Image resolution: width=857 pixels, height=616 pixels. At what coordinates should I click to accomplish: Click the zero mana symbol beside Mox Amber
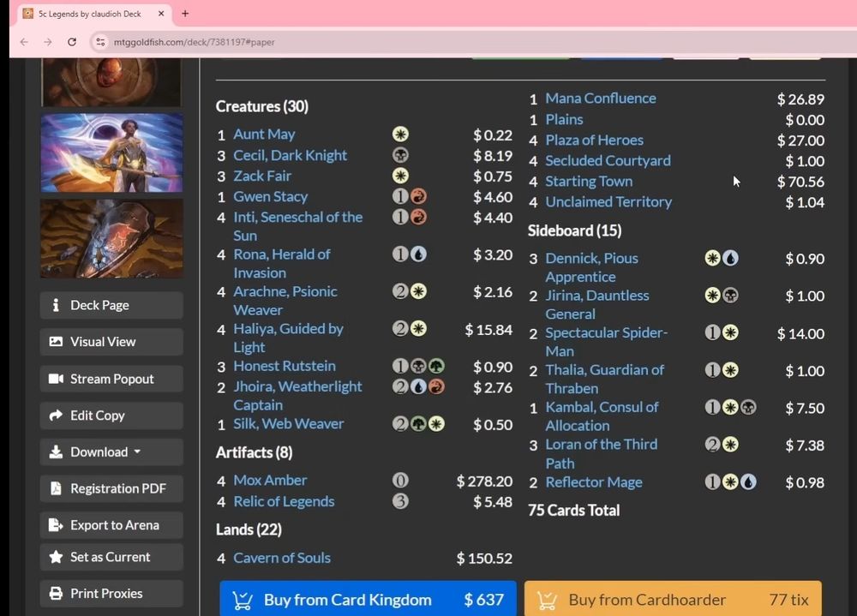tap(400, 481)
